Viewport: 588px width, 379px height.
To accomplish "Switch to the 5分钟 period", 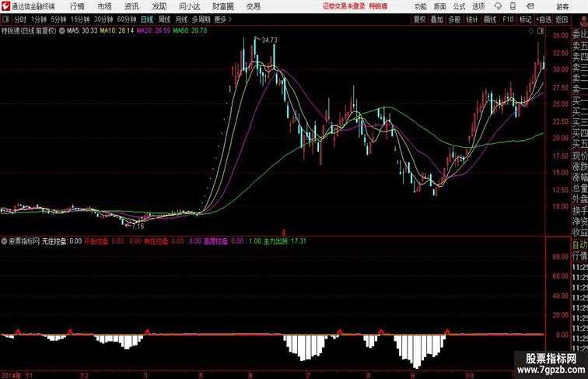I will 58,19.
